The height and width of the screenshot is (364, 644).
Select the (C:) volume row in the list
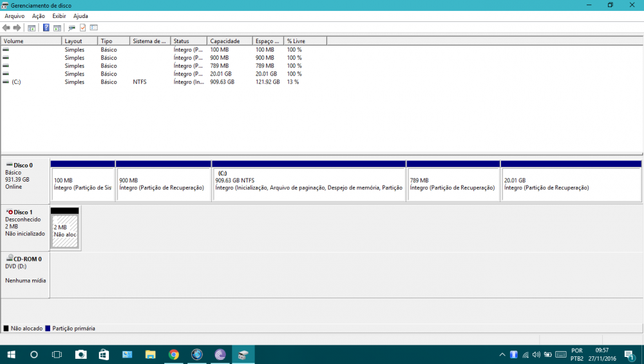pos(17,82)
